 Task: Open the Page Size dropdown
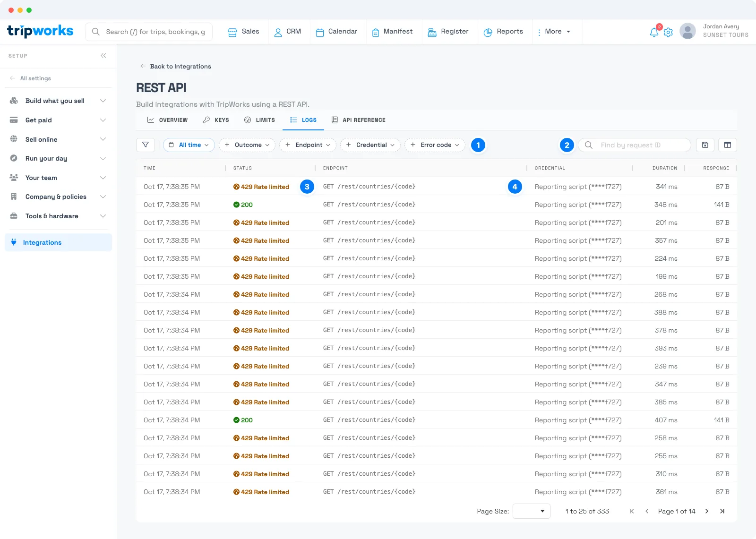(x=532, y=511)
